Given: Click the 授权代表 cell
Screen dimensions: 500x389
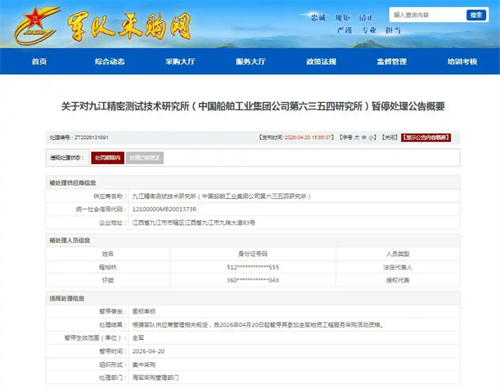Looking at the screenshot, I should [x=398, y=280].
